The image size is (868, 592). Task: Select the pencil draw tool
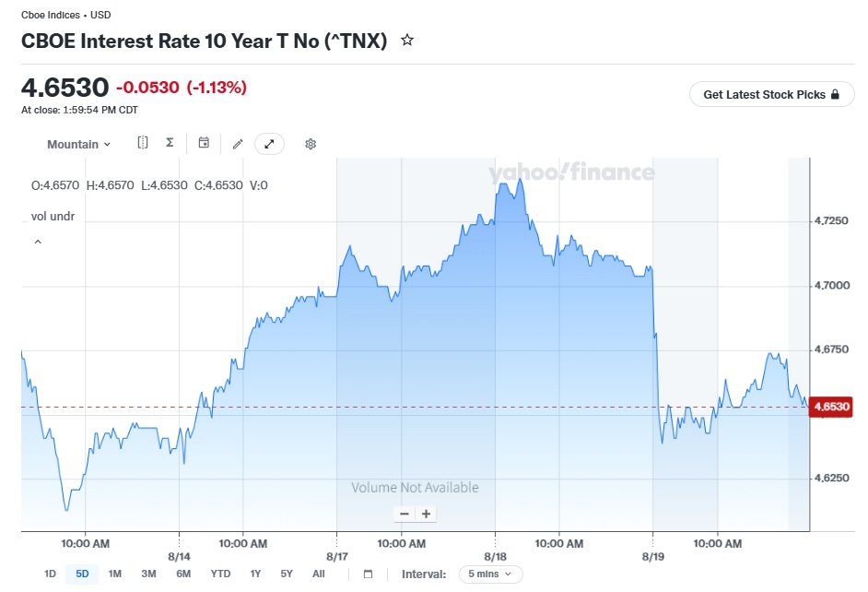tap(238, 144)
